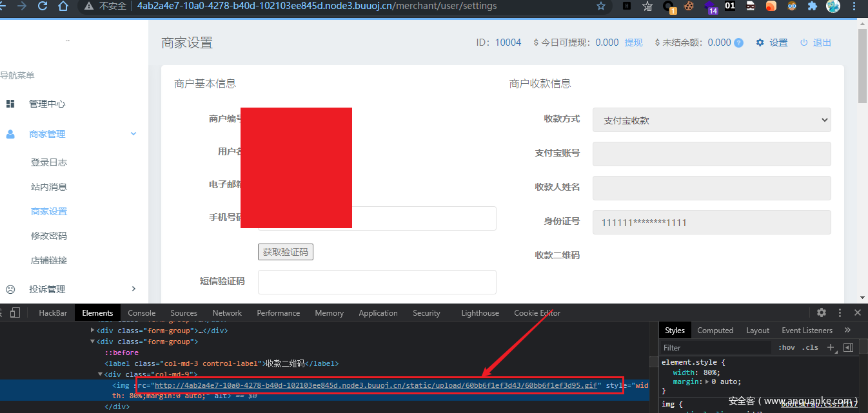The image size is (868, 413).
Task: Open the black H HackBar extension icon
Action: pos(627,6)
